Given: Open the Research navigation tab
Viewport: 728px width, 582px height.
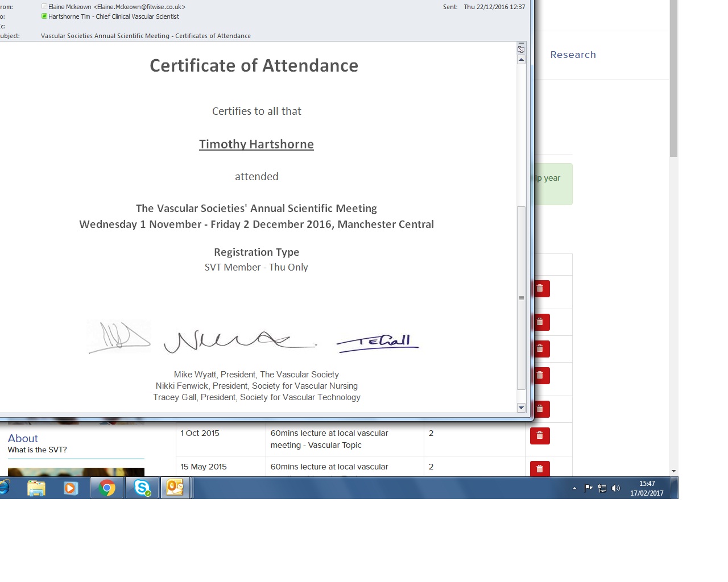Looking at the screenshot, I should 573,55.
